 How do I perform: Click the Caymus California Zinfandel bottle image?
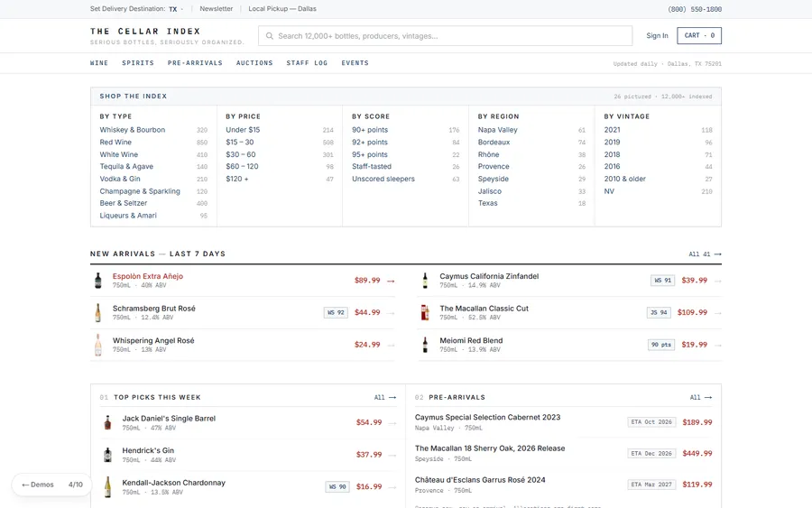[425, 281]
